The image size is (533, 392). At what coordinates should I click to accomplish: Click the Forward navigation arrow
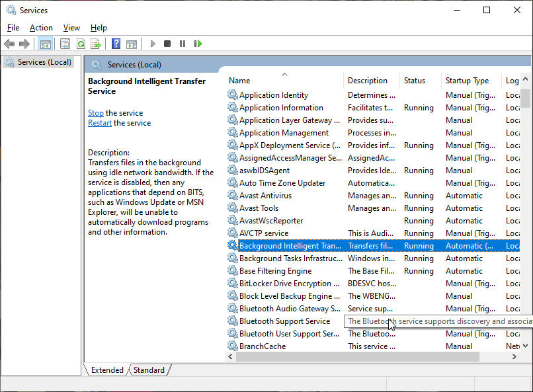click(25, 44)
